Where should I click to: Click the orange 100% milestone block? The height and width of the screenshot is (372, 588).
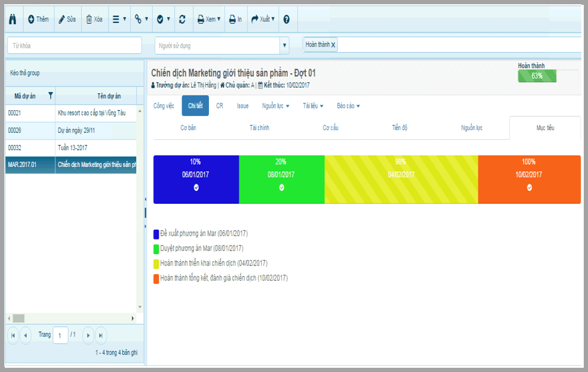[x=529, y=180]
